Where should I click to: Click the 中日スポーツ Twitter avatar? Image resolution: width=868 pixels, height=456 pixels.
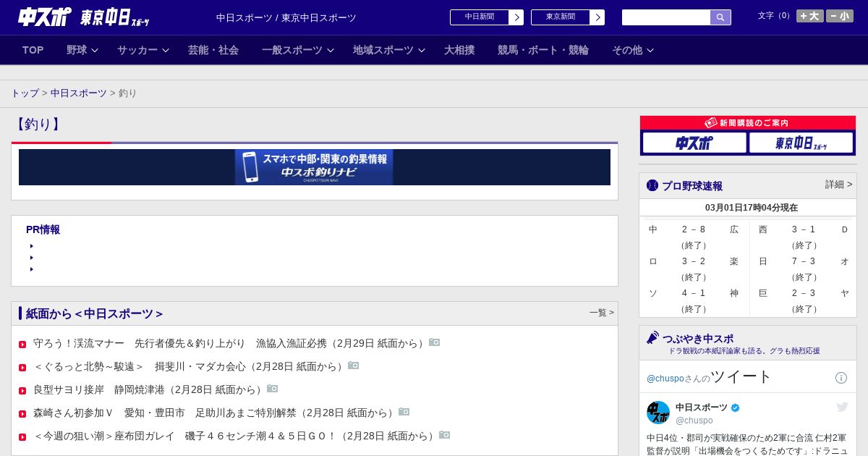[x=658, y=413]
